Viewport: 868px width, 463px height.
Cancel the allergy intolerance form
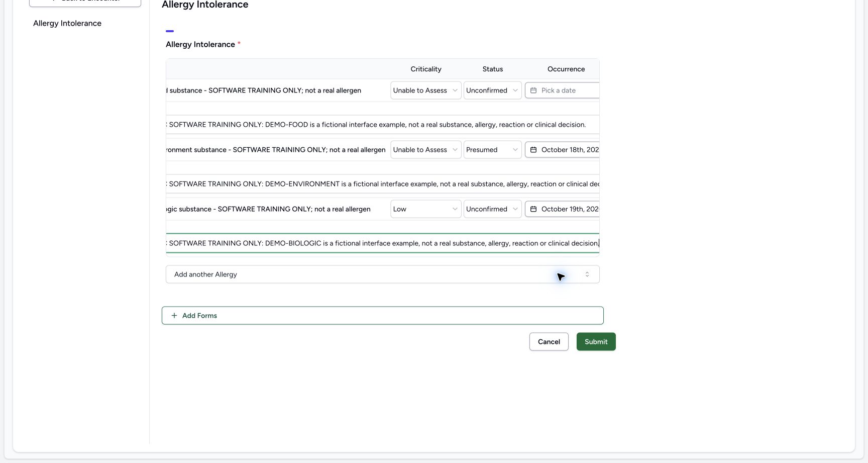pyautogui.click(x=549, y=342)
